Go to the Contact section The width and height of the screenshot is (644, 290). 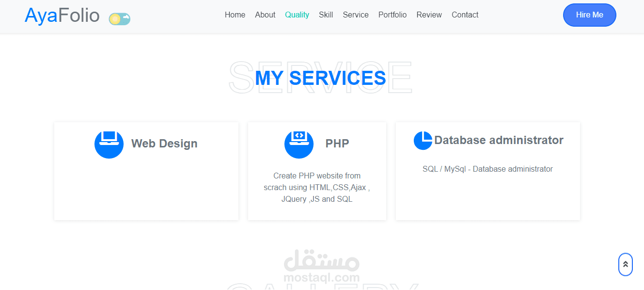tap(465, 15)
